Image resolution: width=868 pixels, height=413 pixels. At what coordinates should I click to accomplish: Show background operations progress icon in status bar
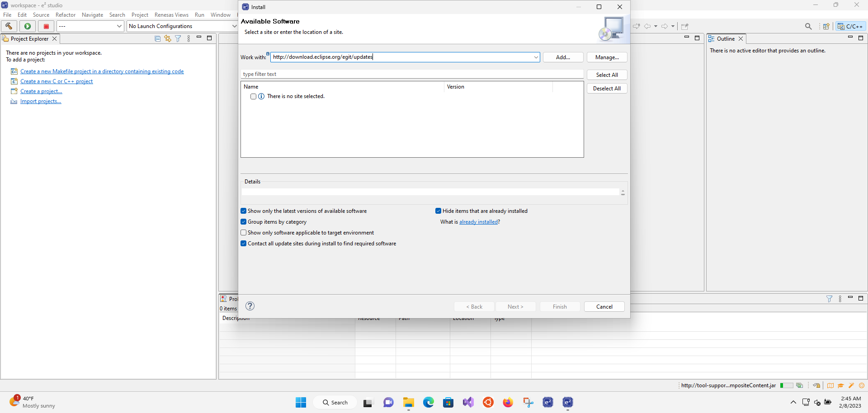point(799,385)
